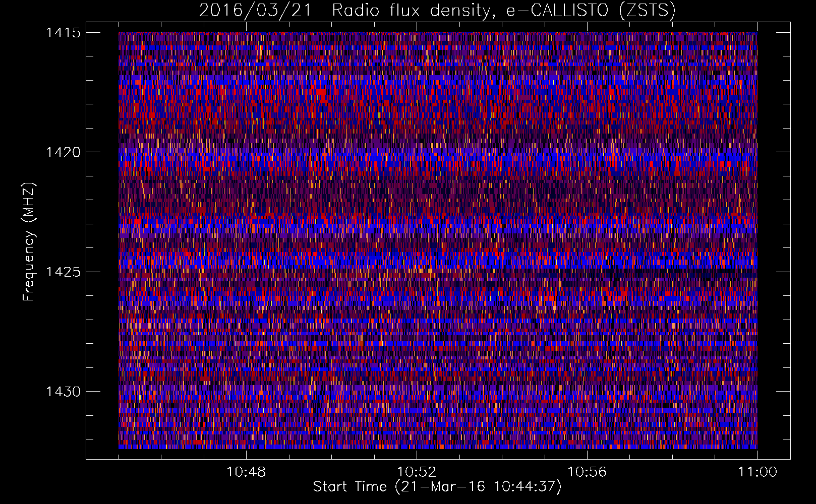The image size is (816, 504).
Task: Click the 'Frequency (MHZ)' axis label
Action: (29, 242)
